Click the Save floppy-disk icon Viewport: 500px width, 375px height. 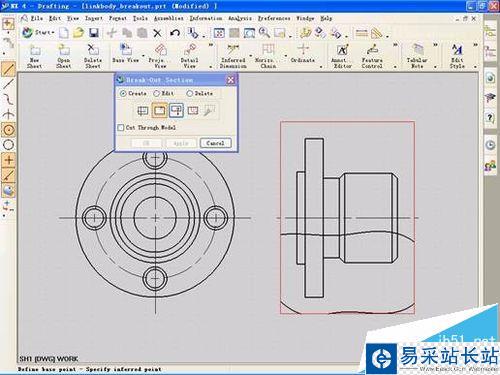[x=94, y=33]
